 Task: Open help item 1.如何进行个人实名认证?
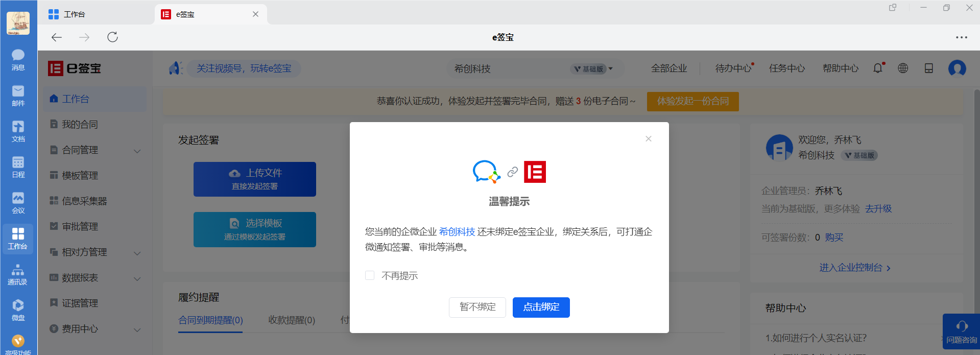pyautogui.click(x=816, y=338)
